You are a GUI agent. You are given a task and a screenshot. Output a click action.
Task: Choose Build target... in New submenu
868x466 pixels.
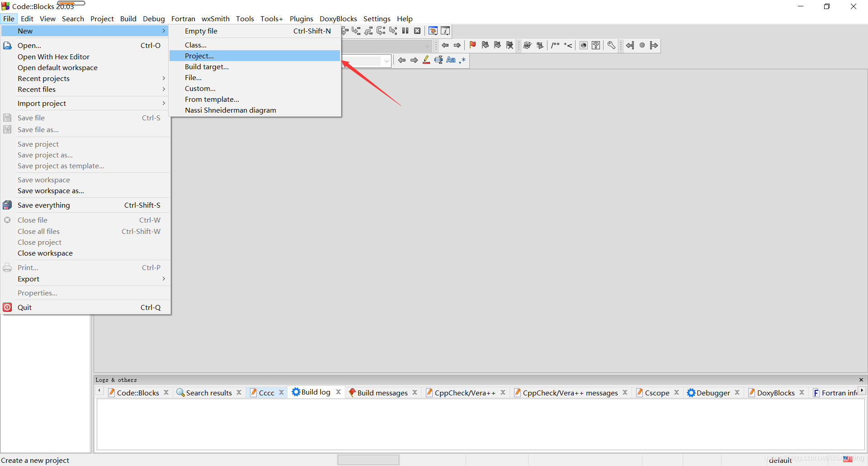tap(255, 67)
